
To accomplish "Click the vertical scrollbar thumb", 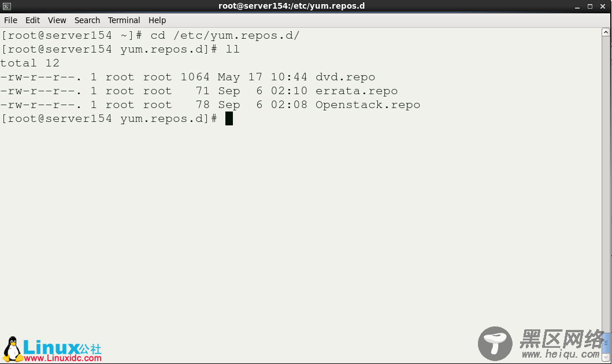I will coord(606,343).
